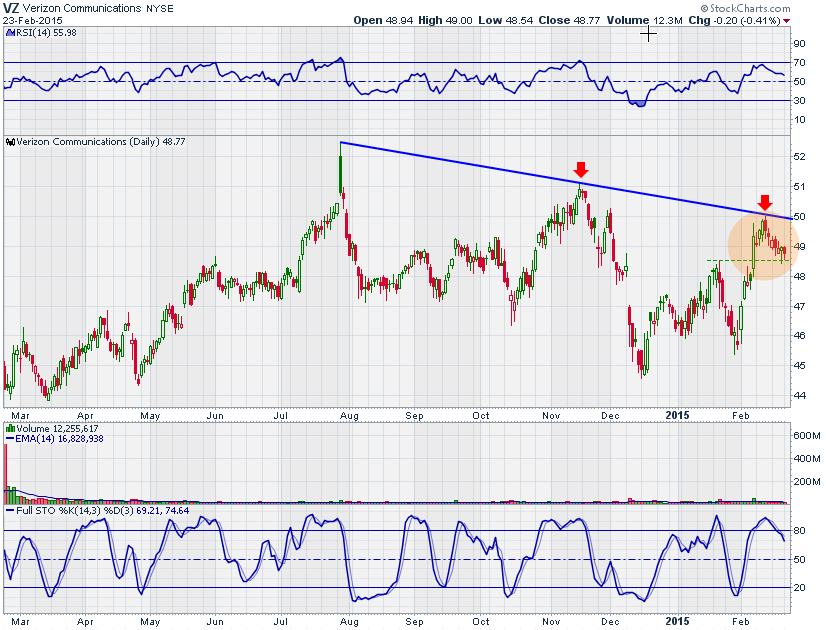
Task: Click the 400M volume axis label
Action: click(807, 459)
